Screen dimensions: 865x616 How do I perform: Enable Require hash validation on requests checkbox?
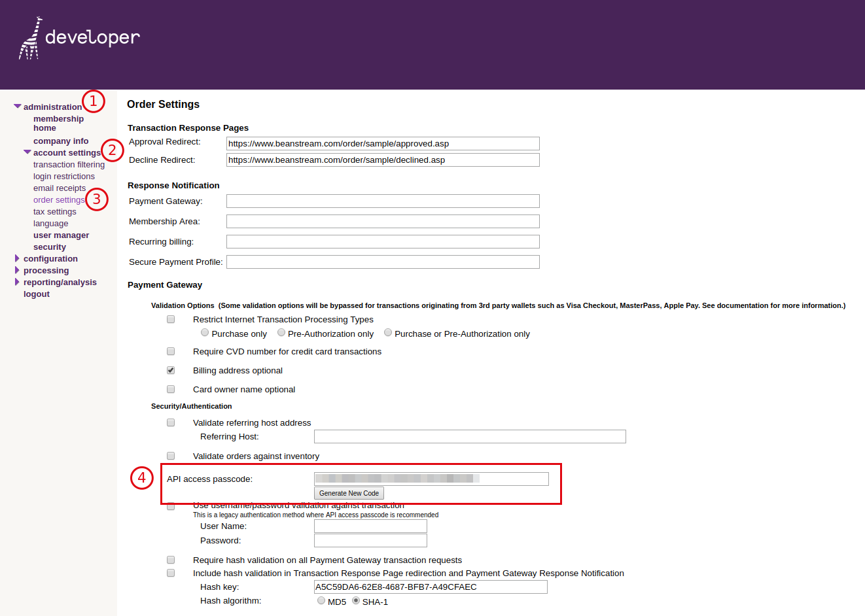[171, 560]
